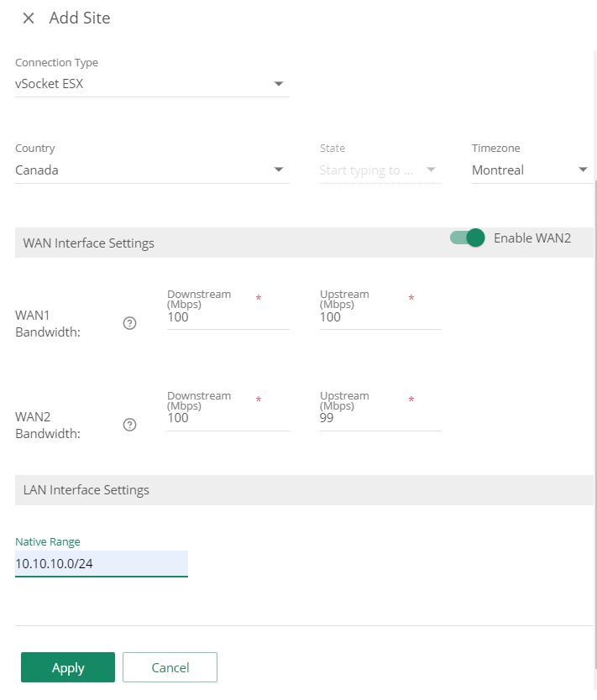Click the Enable WAN2 label text
Viewport: 597px width, 700px height.
click(x=532, y=238)
